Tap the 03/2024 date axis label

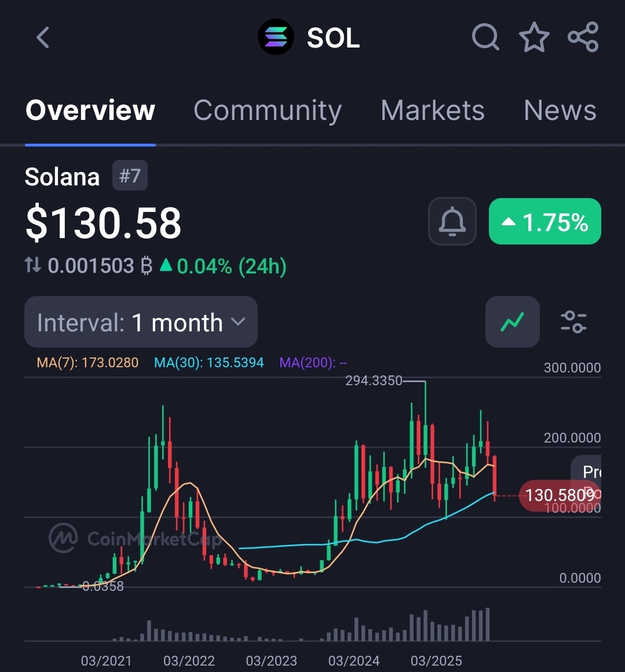tap(354, 660)
